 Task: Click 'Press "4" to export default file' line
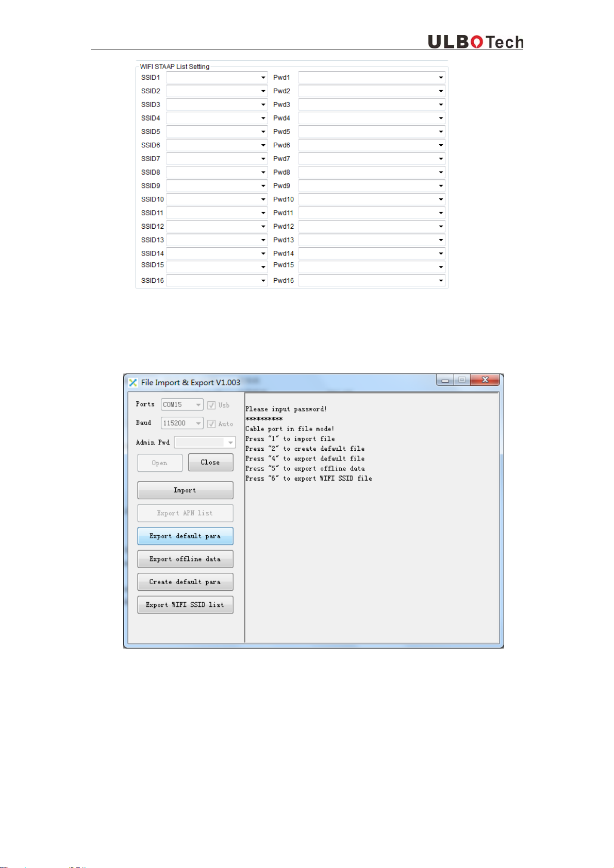[x=305, y=458]
